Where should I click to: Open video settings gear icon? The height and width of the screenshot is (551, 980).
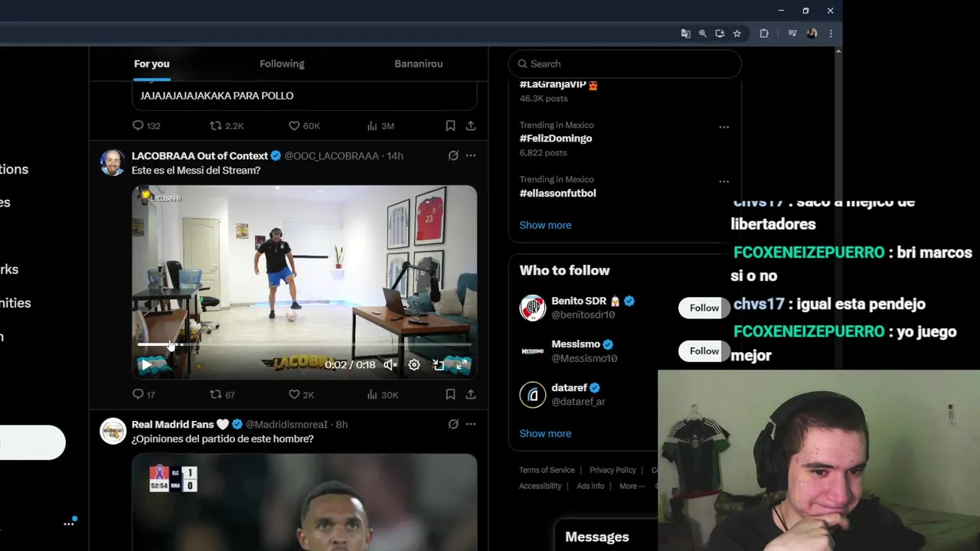click(x=414, y=365)
